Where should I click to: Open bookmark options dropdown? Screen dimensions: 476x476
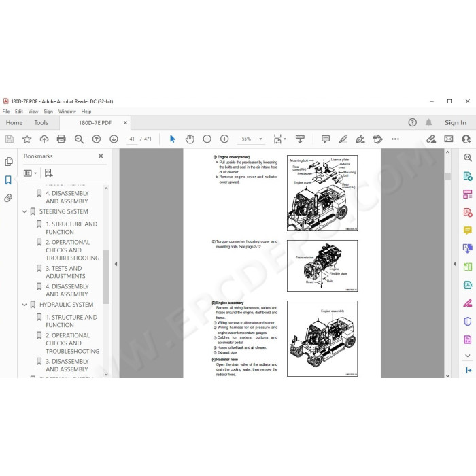point(30,173)
